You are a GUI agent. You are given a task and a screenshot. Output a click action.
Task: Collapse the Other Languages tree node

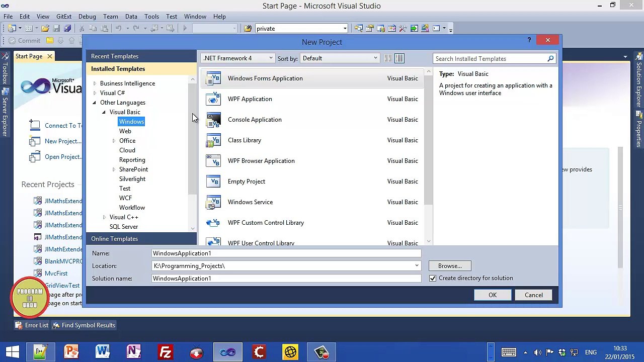[x=94, y=103]
